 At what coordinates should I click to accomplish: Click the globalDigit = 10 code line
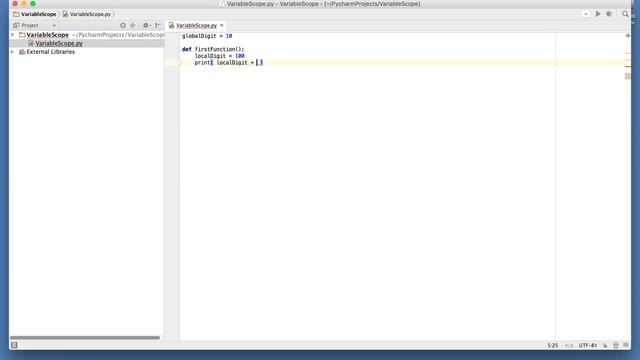coord(207,36)
